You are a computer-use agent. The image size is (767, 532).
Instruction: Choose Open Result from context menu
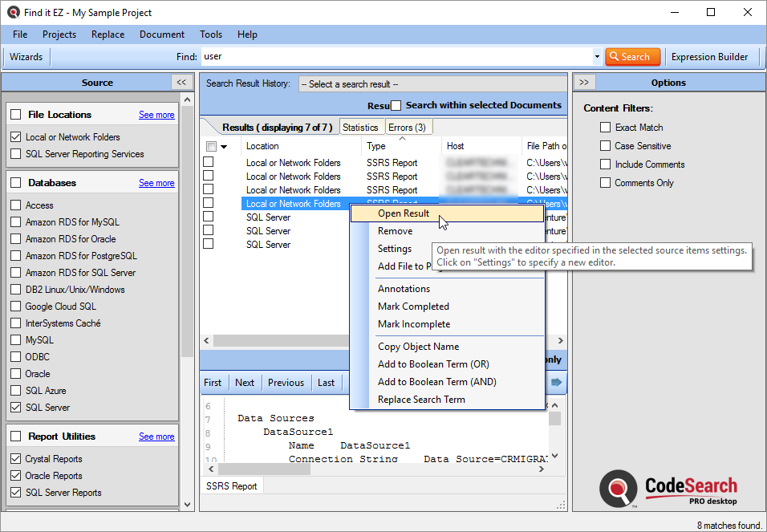[x=447, y=213]
